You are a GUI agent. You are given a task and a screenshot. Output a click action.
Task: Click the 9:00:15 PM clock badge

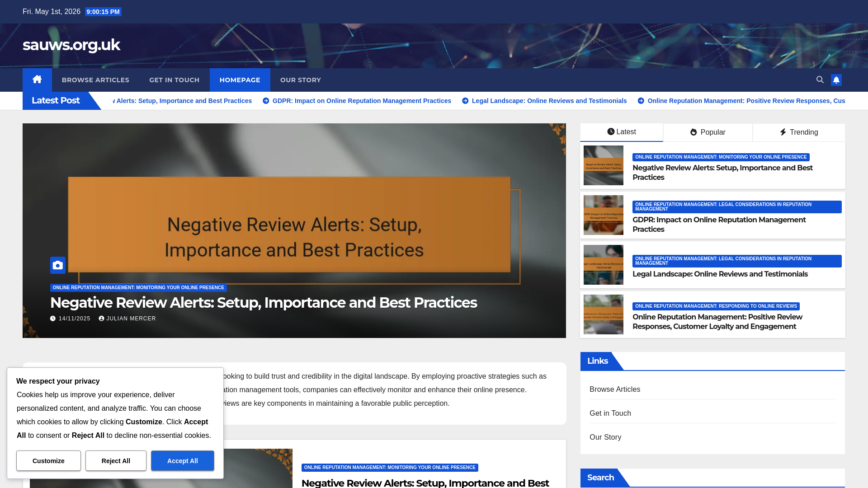point(103,12)
